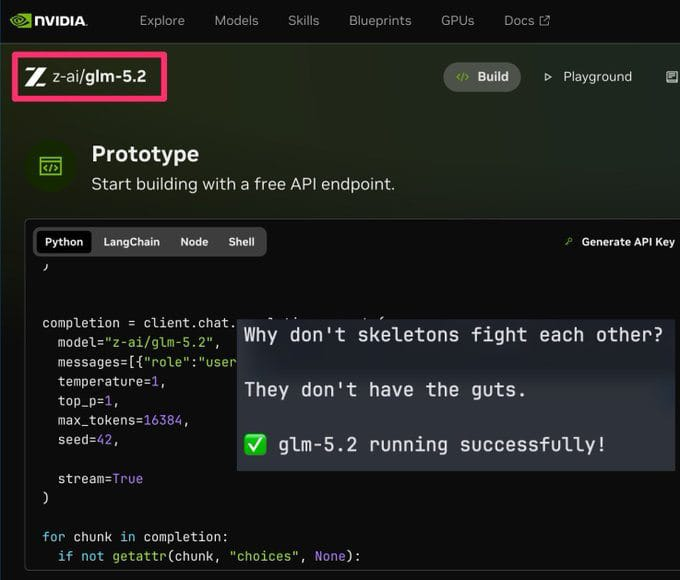
Task: Click the Docs external-link arrow icon
Action: pyautogui.click(x=544, y=20)
